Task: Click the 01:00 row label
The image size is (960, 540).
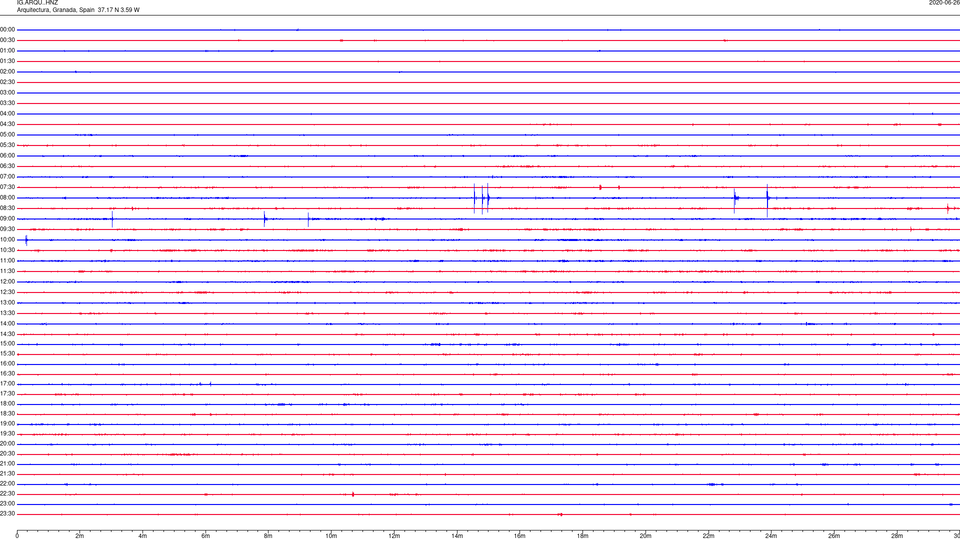Action: 7,51
